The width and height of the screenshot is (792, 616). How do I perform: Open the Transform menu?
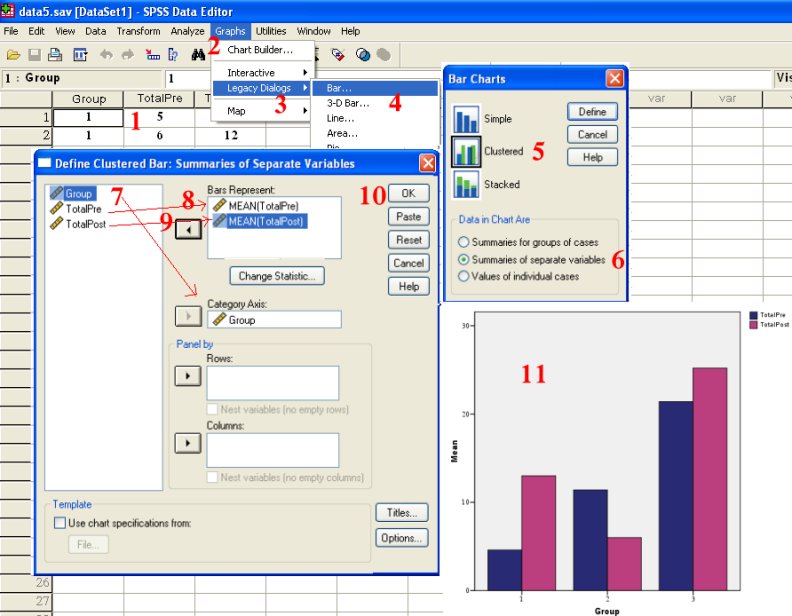click(138, 31)
